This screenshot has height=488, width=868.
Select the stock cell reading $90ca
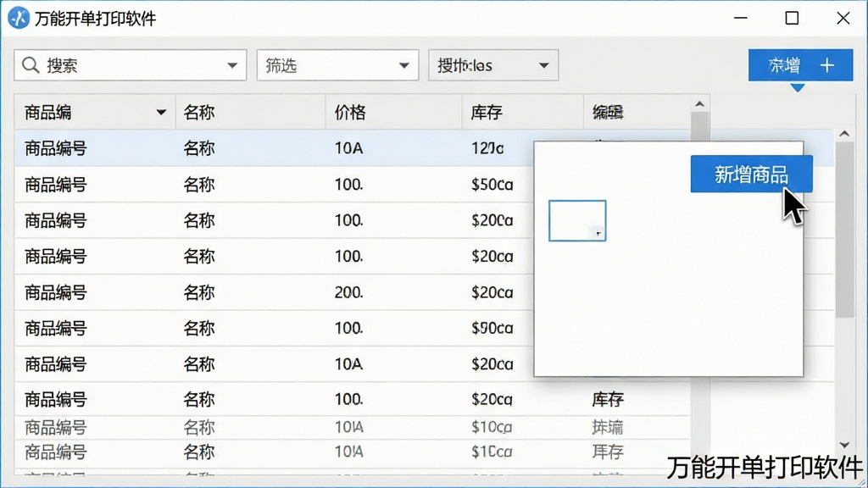pyautogui.click(x=492, y=328)
